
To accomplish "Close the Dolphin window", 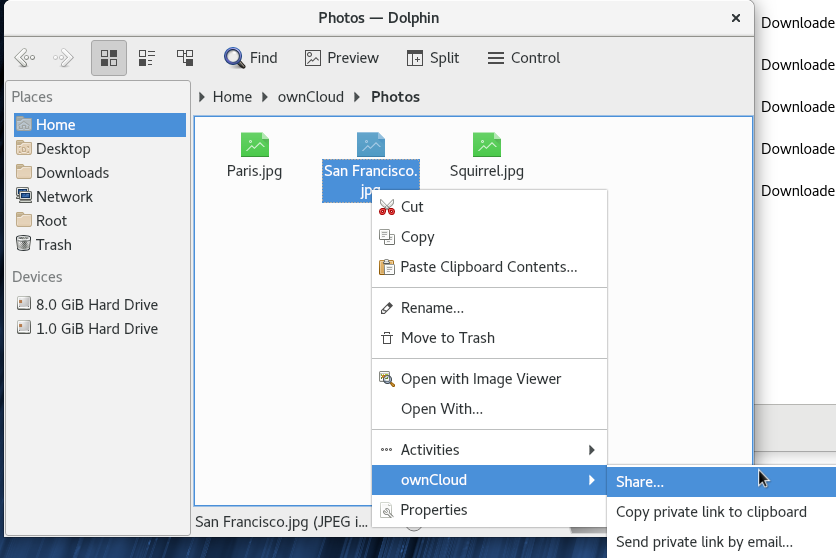I will point(736,18).
